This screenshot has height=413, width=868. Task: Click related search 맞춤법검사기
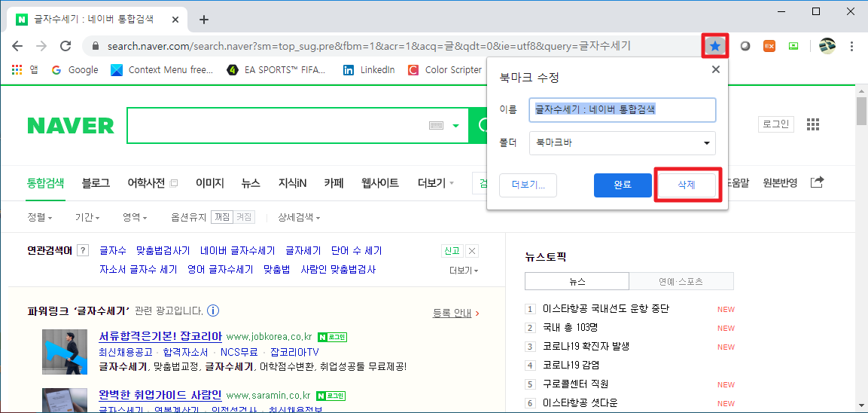tap(163, 250)
